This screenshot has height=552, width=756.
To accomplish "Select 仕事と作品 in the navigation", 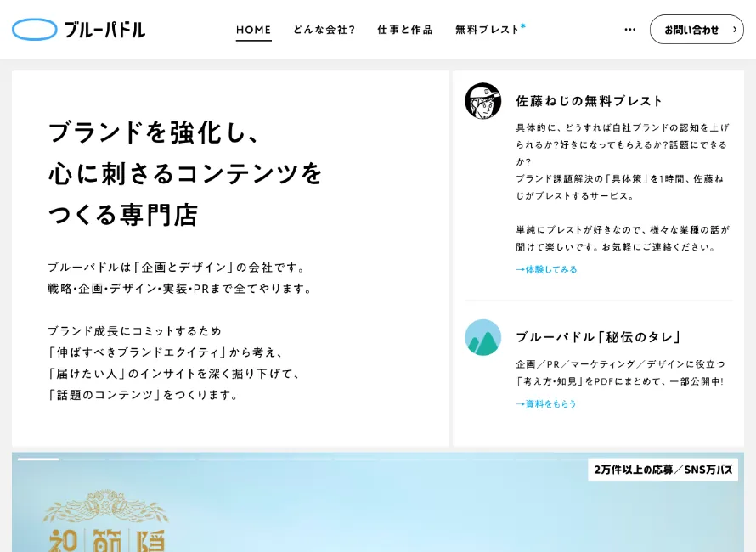I will click(404, 30).
